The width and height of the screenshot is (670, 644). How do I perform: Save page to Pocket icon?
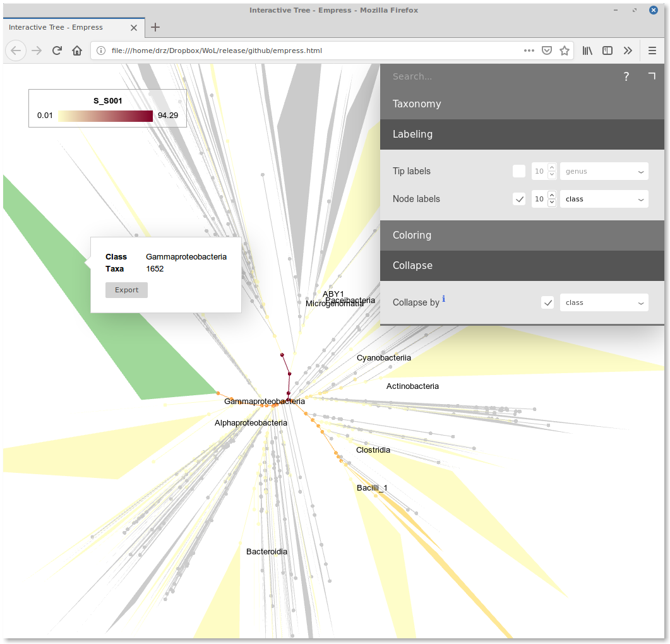click(x=546, y=51)
